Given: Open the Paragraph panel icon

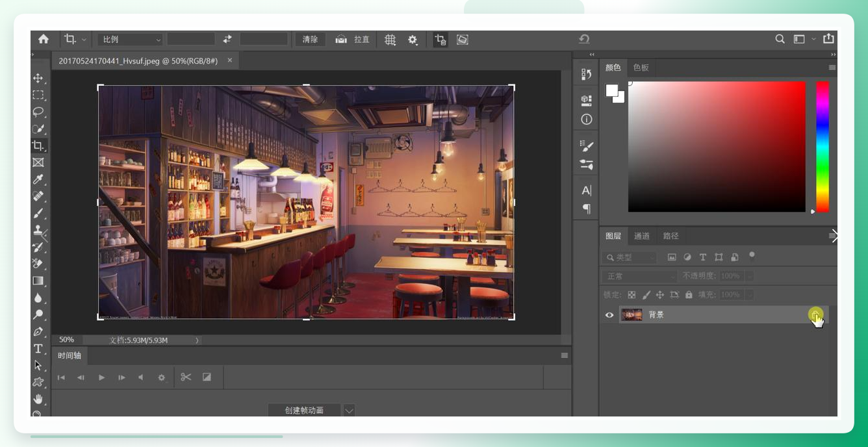Looking at the screenshot, I should click(587, 209).
